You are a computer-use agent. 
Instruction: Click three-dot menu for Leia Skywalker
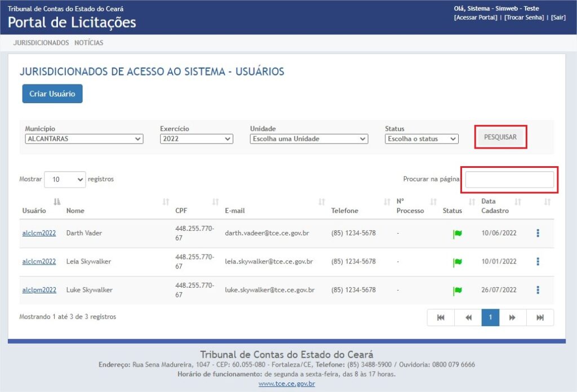coord(538,261)
